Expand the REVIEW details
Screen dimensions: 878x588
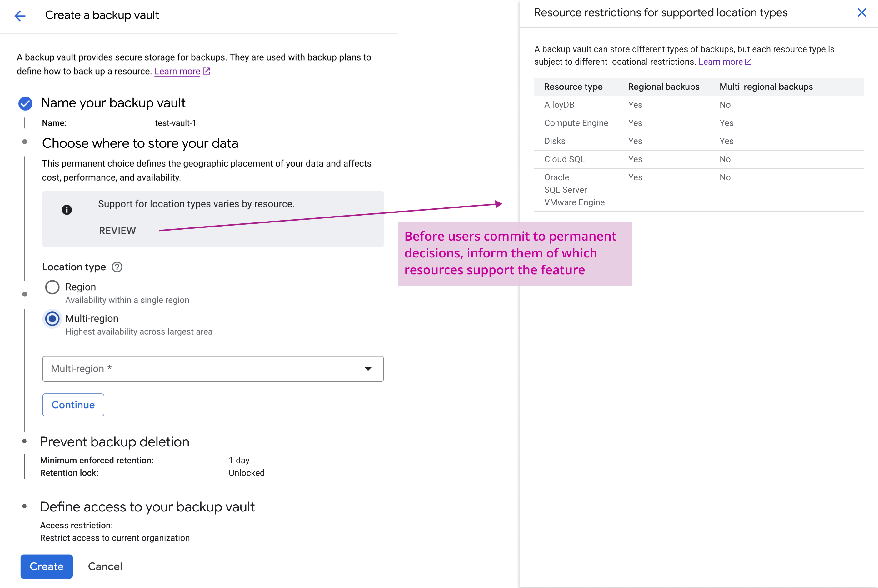tap(117, 230)
